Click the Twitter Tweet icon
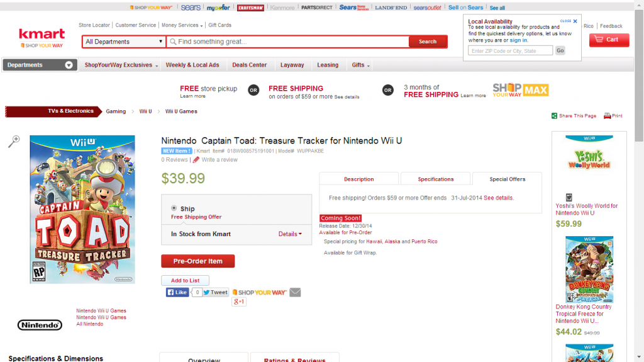 pos(215,292)
